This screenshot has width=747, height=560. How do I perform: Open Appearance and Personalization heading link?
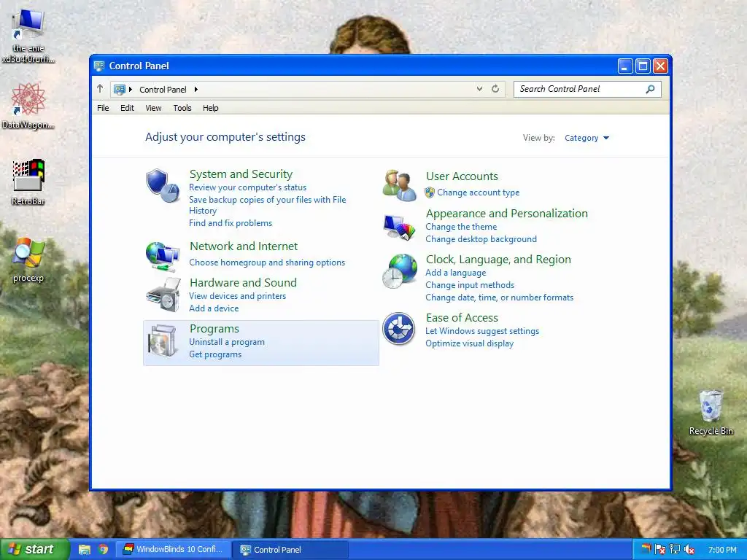507,214
